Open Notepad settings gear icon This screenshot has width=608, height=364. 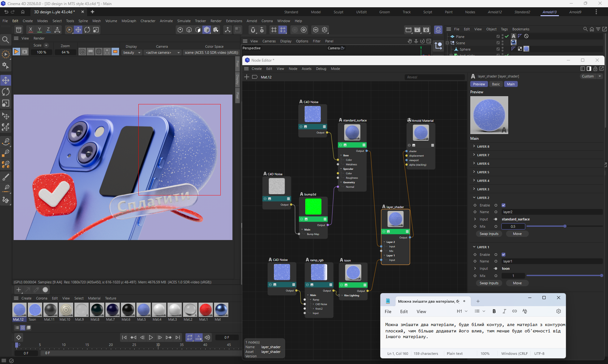tap(559, 311)
